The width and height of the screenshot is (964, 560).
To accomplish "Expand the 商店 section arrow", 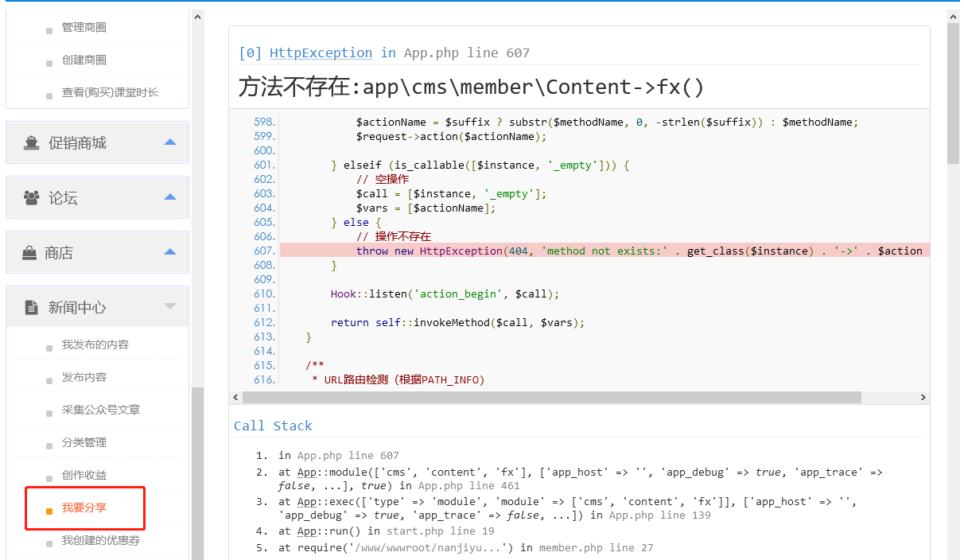I will pyautogui.click(x=169, y=252).
